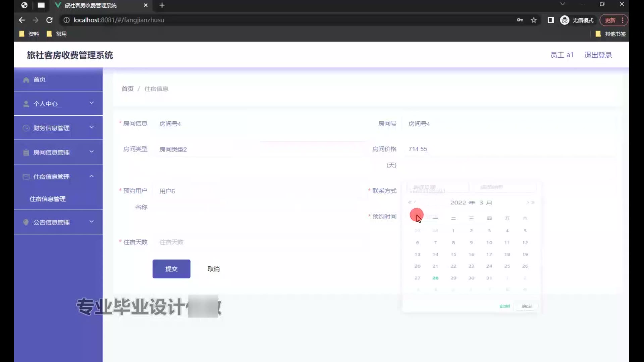This screenshot has width=644, height=362.
Task: Go to next year in calendar
Action: click(x=533, y=202)
